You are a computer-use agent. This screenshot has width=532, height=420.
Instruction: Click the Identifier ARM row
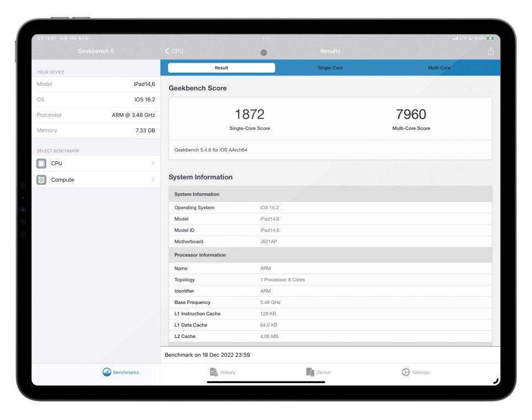(330, 291)
